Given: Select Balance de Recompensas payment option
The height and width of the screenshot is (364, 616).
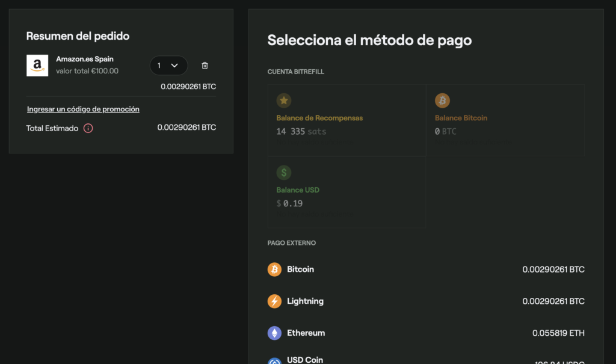Looking at the screenshot, I should click(x=346, y=120).
